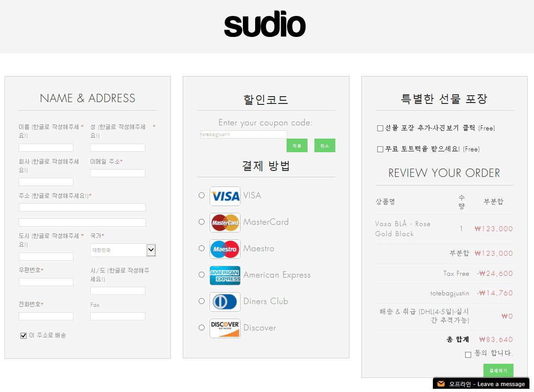Open the 오프라인 Leave a message chat

click(x=481, y=383)
